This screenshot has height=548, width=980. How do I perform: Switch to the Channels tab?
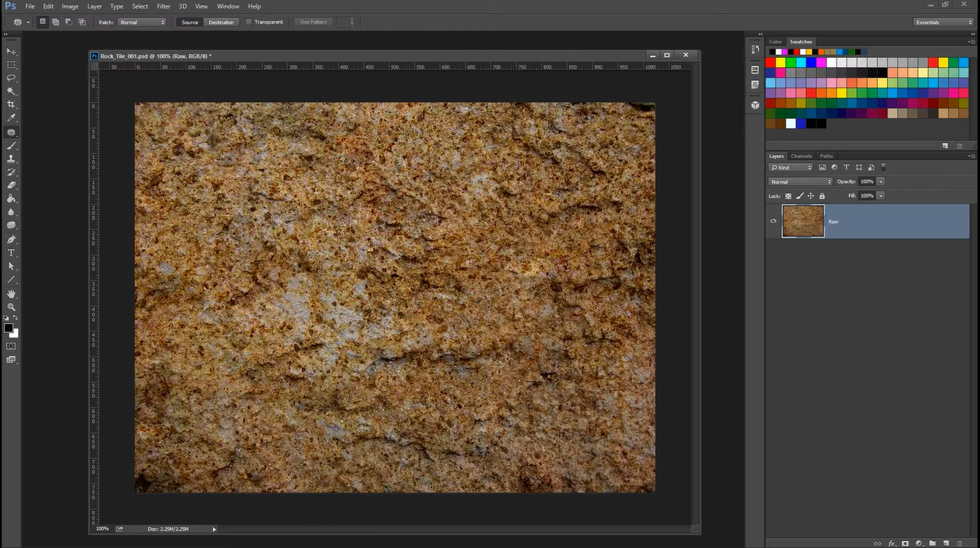point(802,155)
